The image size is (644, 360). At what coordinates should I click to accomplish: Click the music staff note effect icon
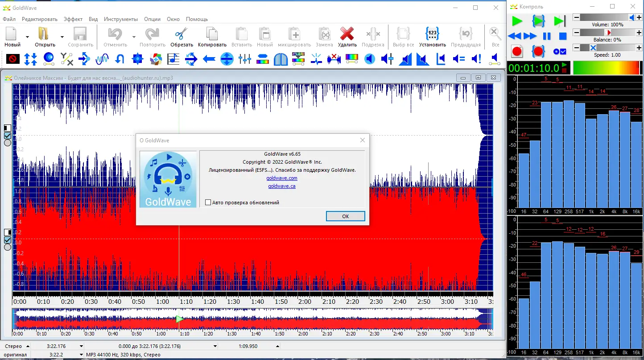[173, 58]
